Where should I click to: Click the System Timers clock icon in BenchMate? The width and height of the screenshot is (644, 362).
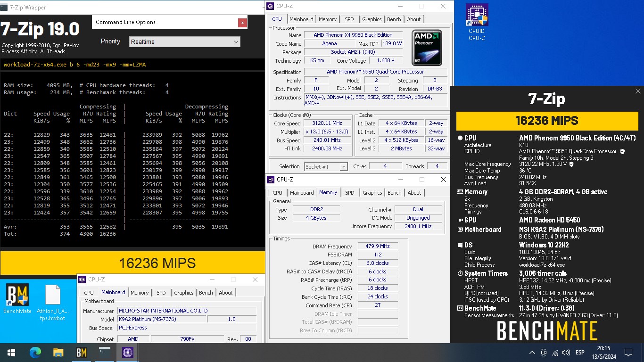(x=460, y=273)
